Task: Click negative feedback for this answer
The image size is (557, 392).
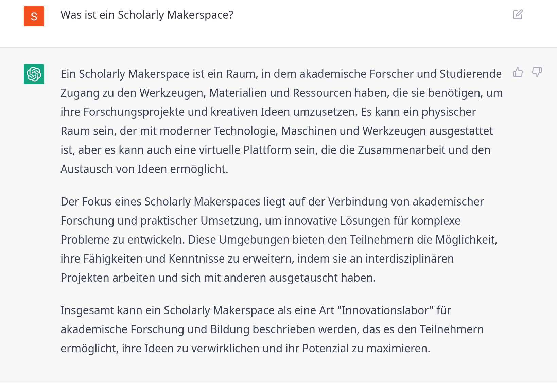Action: tap(537, 72)
